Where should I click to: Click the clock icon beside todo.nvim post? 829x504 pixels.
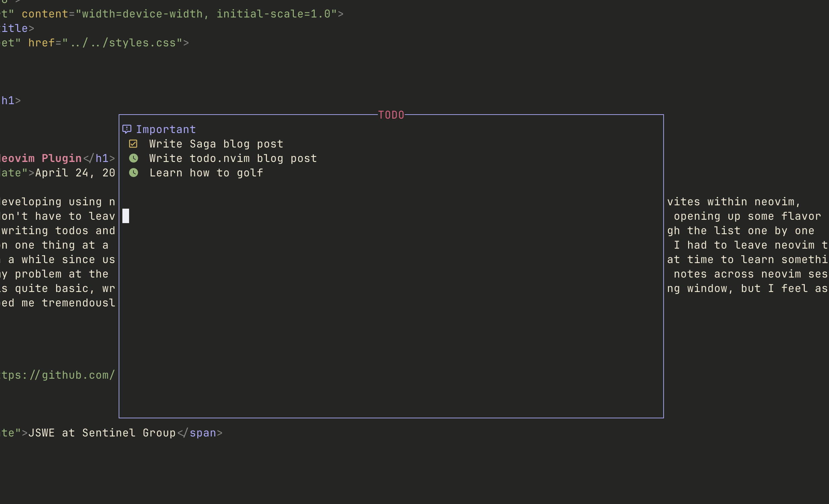click(133, 158)
